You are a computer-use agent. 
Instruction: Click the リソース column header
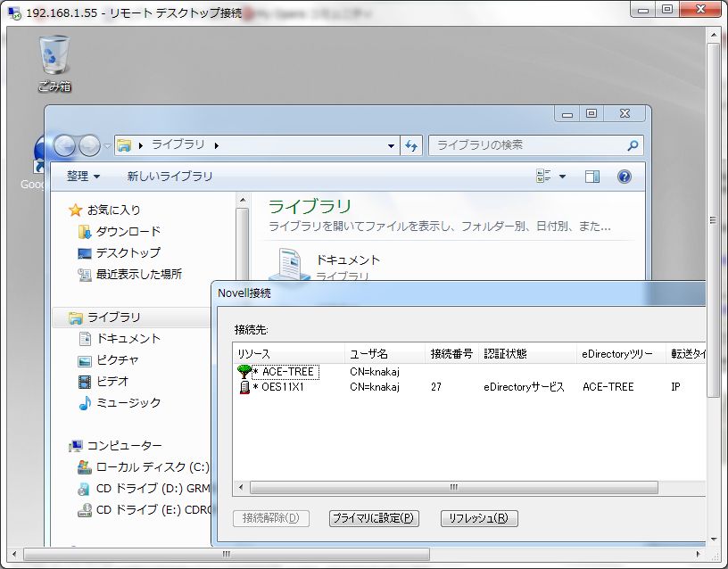click(x=289, y=354)
